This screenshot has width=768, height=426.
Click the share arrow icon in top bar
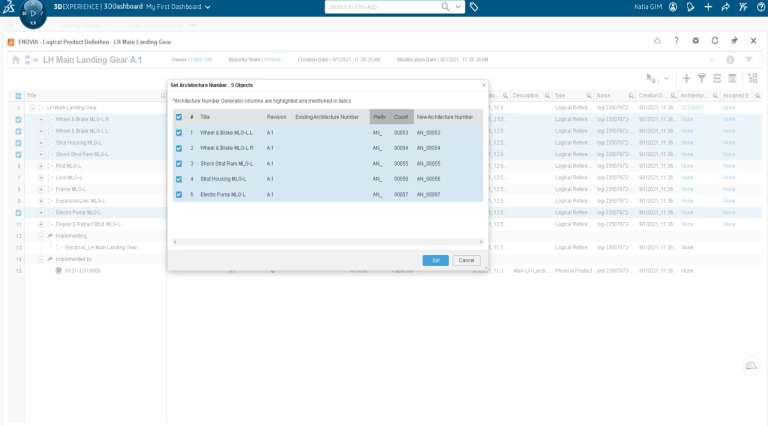coord(725,7)
